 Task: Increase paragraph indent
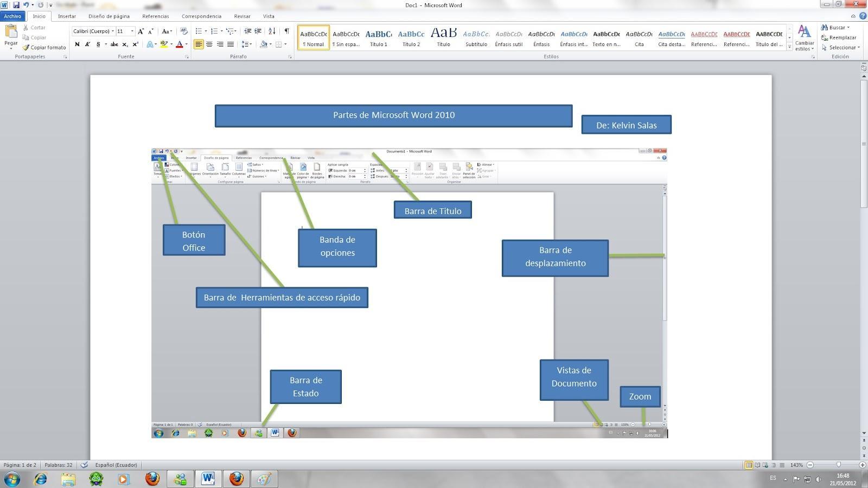[x=258, y=31]
